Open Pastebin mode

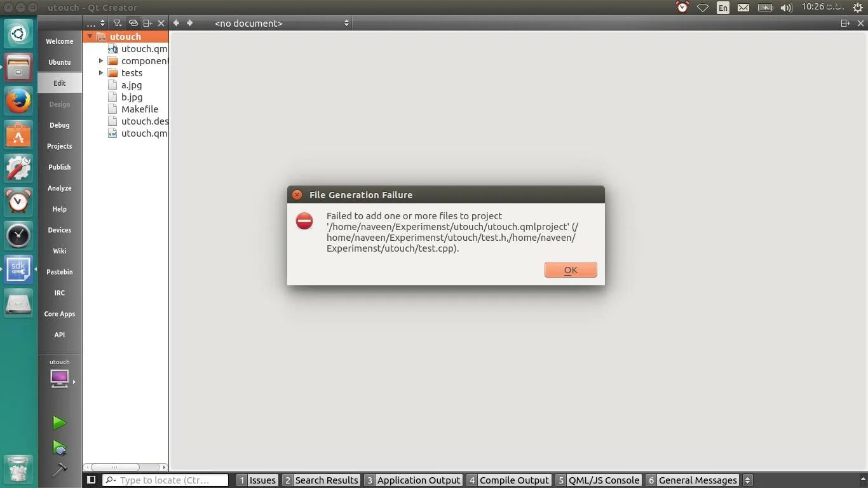[x=59, y=272]
